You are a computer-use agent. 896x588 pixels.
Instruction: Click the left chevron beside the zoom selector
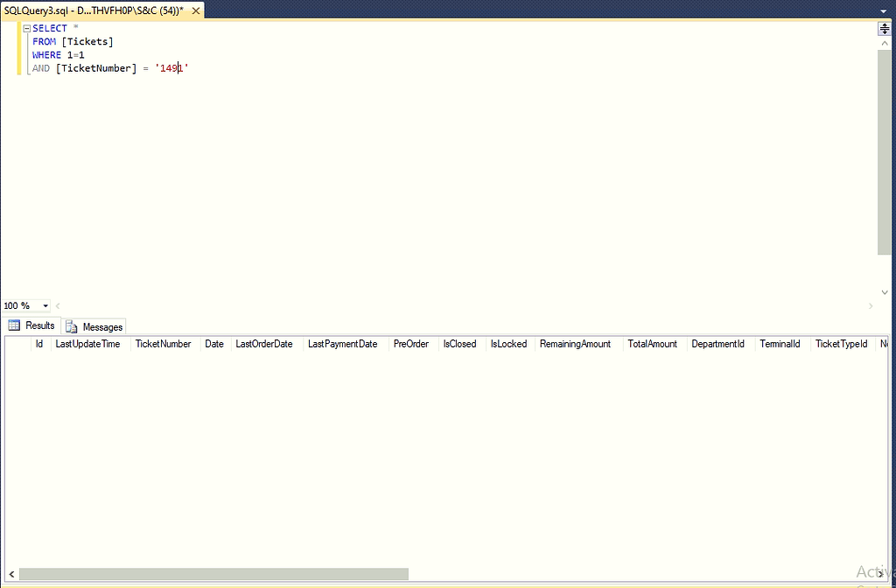pyautogui.click(x=58, y=305)
